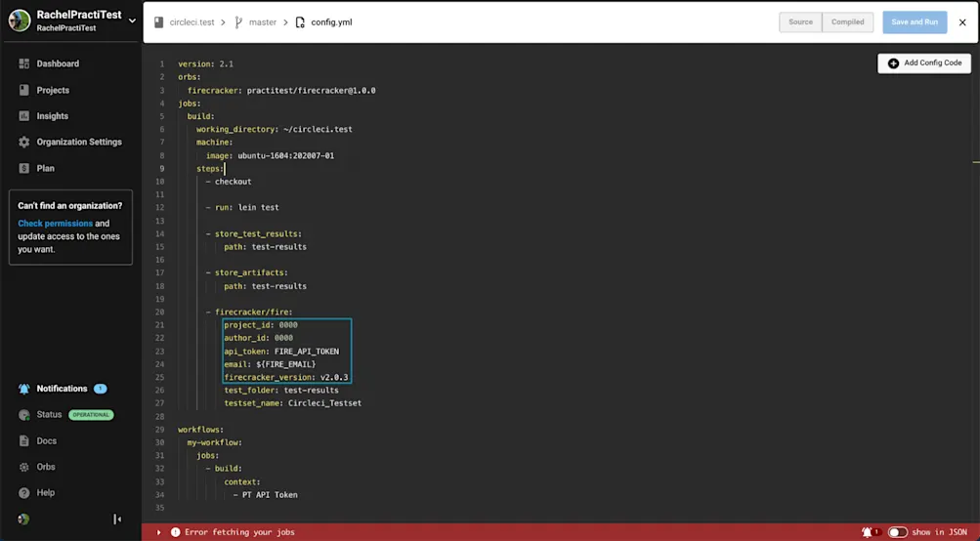Click the PT API Token context line

coord(270,495)
